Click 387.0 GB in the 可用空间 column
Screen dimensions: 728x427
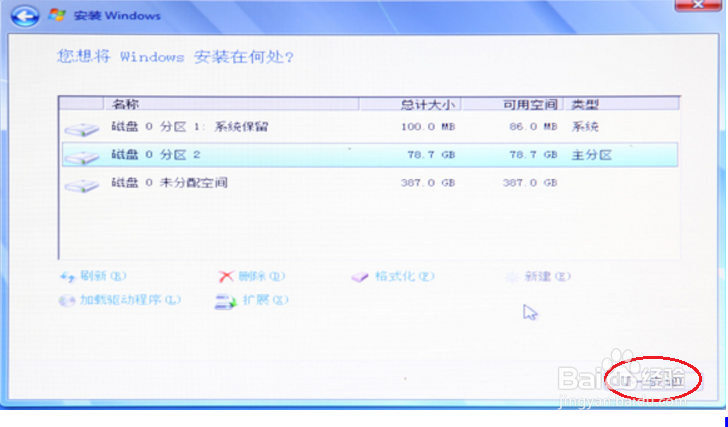point(530,183)
